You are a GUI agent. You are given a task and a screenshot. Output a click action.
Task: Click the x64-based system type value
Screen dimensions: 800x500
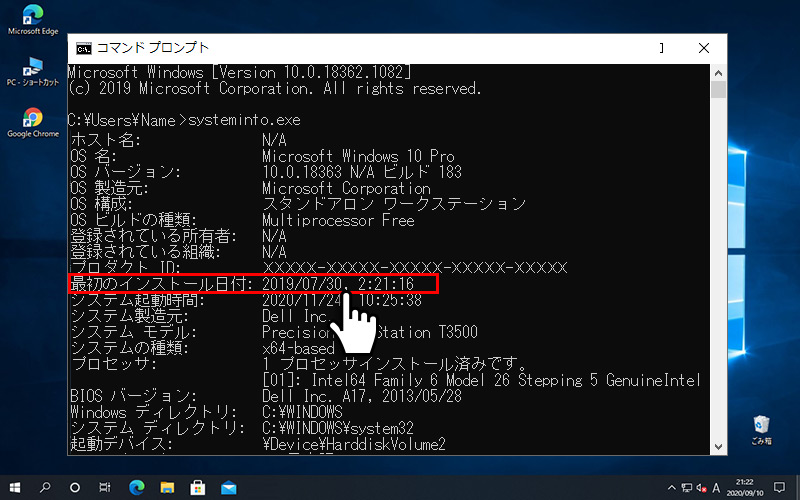[x=298, y=348]
